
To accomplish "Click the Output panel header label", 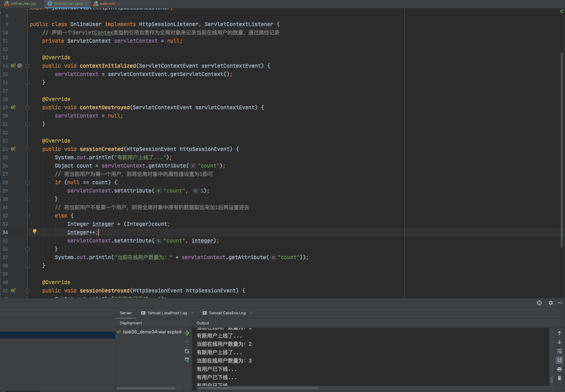I will [x=203, y=323].
